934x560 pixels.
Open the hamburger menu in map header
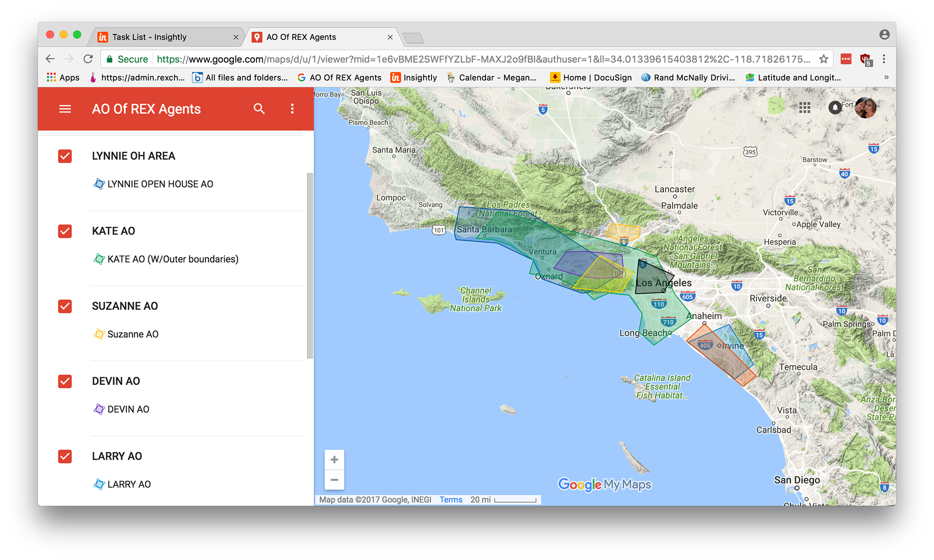tap(65, 109)
